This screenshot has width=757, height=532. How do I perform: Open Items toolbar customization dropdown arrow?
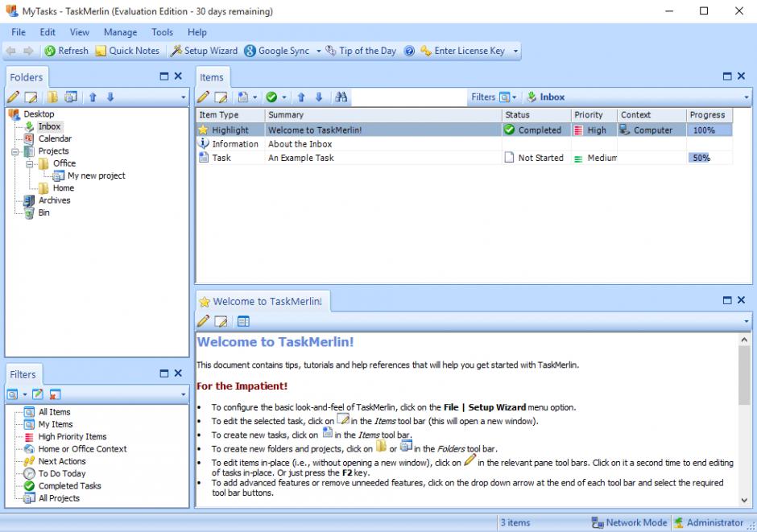click(746, 97)
